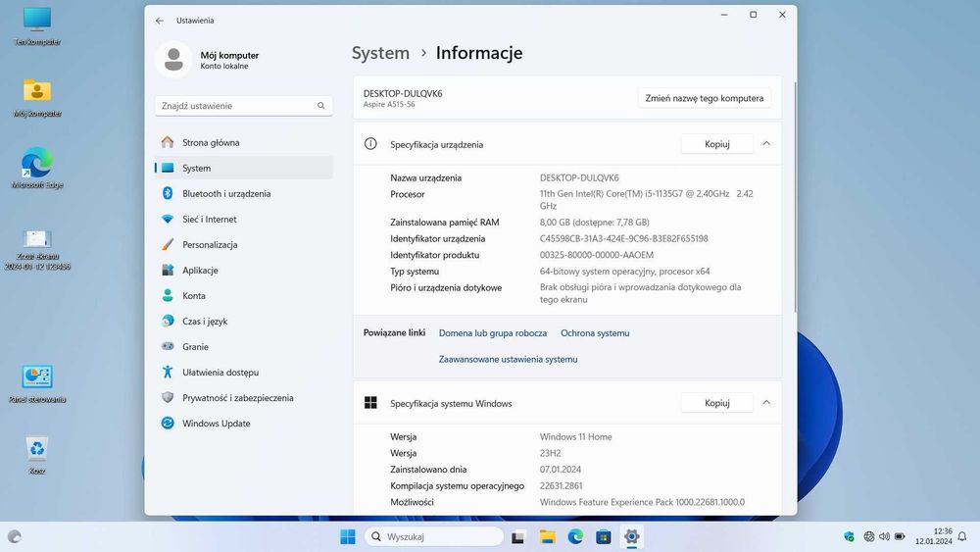Click the widgets icon on taskbar left

pos(15,536)
